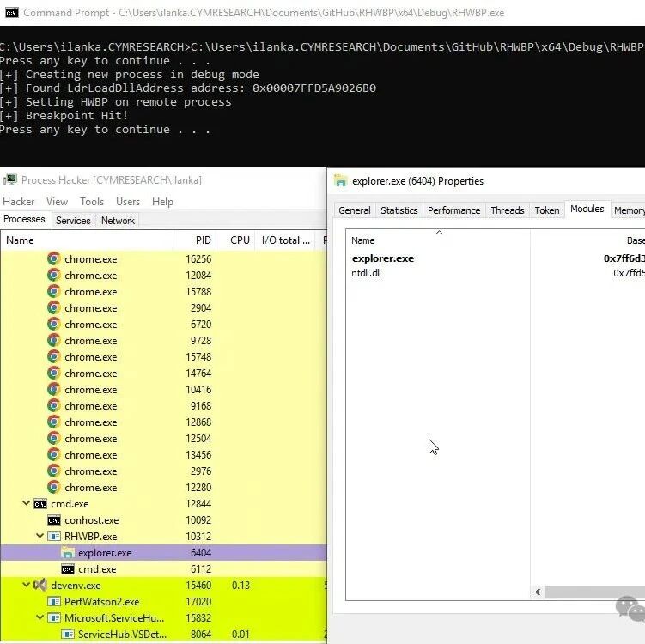This screenshot has width=645, height=644.
Task: Click the PerfWatson2.exe process icon
Action: tap(54, 602)
